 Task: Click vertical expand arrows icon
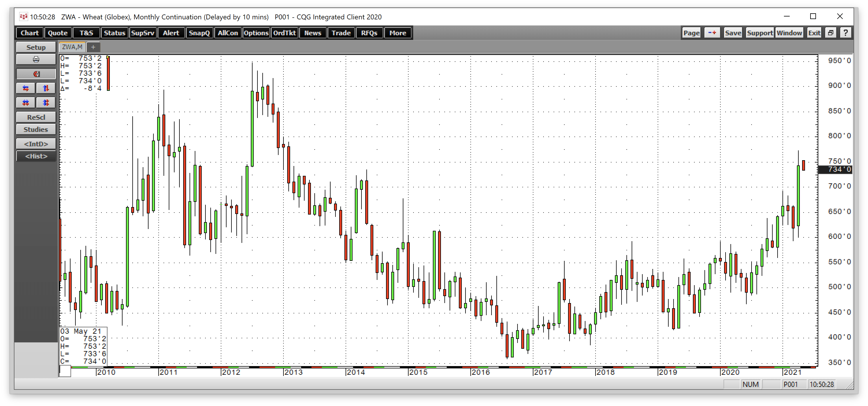coord(46,88)
